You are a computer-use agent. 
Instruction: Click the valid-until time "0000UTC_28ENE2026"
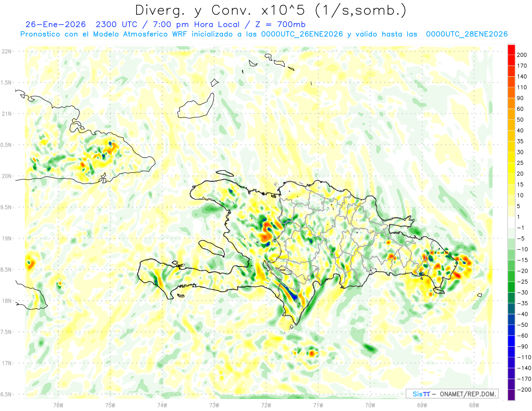[467, 34]
